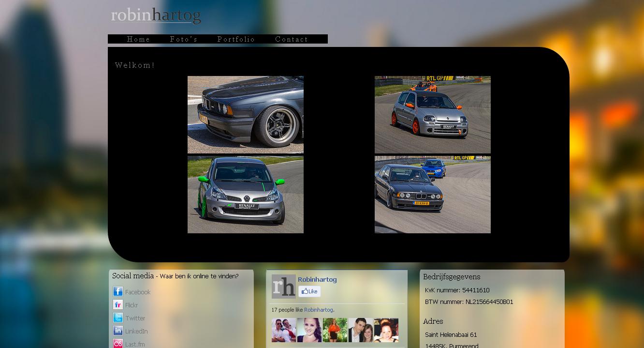Click the robinhartog logo at the top
This screenshot has width=644, height=348.
pyautogui.click(x=156, y=15)
